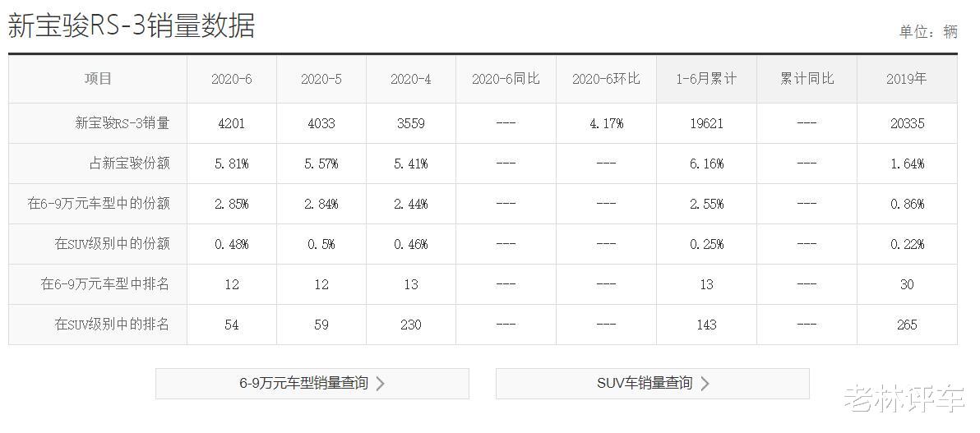Select the 2.44% share cell
This screenshot has height=433, width=980.
pos(410,205)
